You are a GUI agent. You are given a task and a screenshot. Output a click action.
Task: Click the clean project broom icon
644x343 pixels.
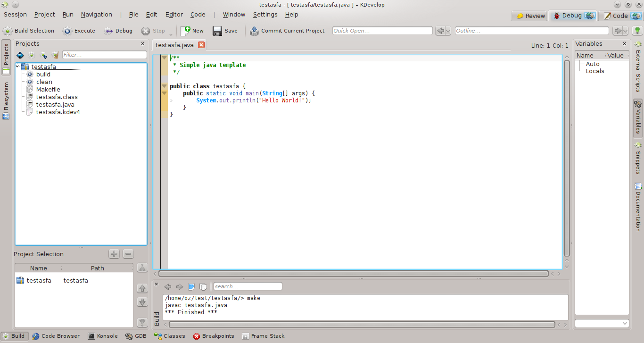pos(56,55)
